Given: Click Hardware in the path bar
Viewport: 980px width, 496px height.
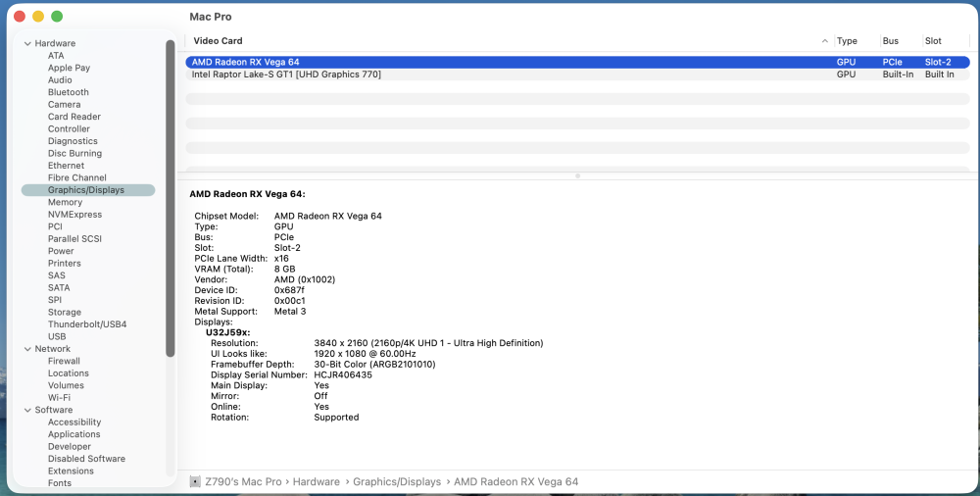Looking at the screenshot, I should point(317,481).
